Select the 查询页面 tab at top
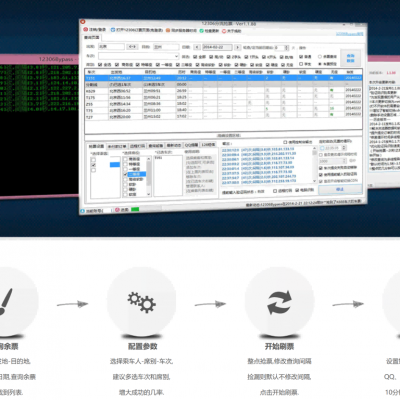Screen dimensions: 400x400 coord(91,38)
